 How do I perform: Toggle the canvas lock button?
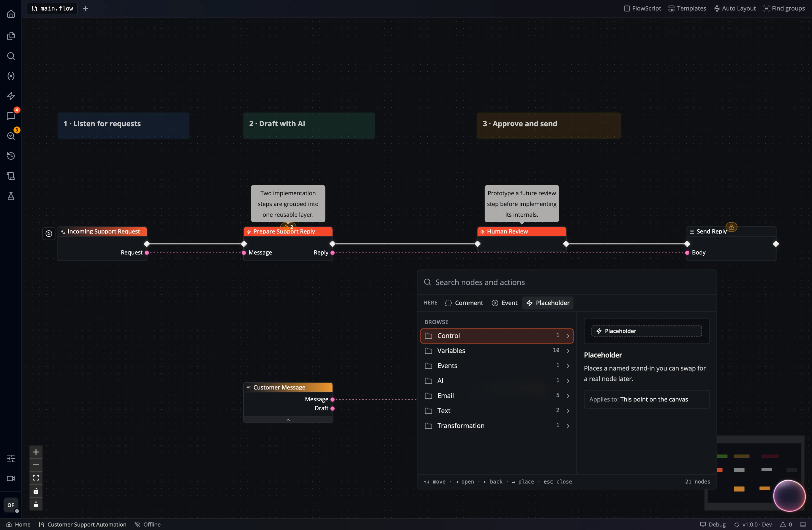(x=36, y=491)
